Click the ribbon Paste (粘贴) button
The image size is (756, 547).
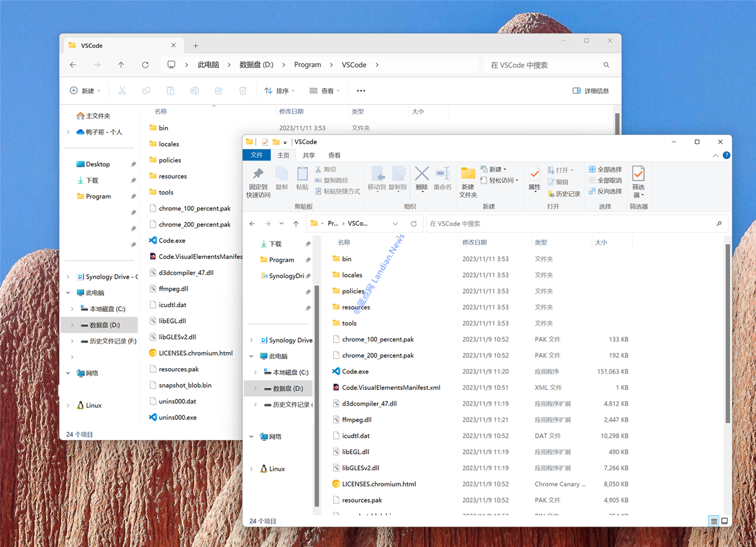302,178
